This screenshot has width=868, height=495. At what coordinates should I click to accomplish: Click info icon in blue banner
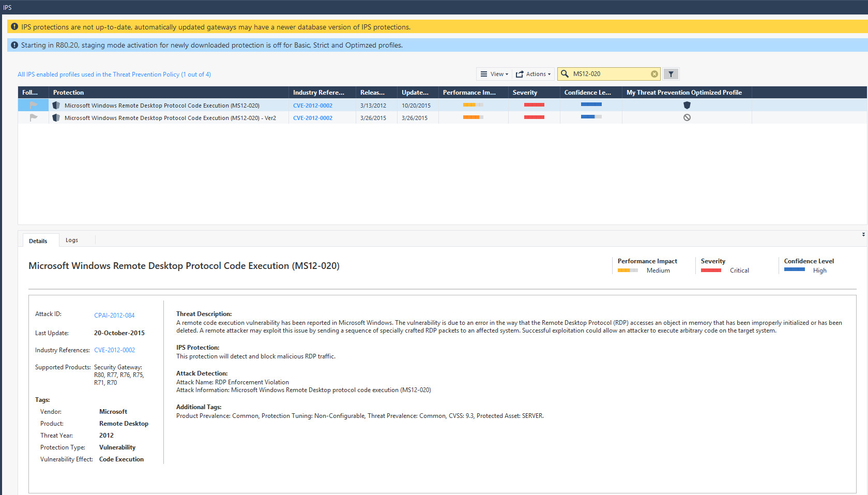pos(14,45)
